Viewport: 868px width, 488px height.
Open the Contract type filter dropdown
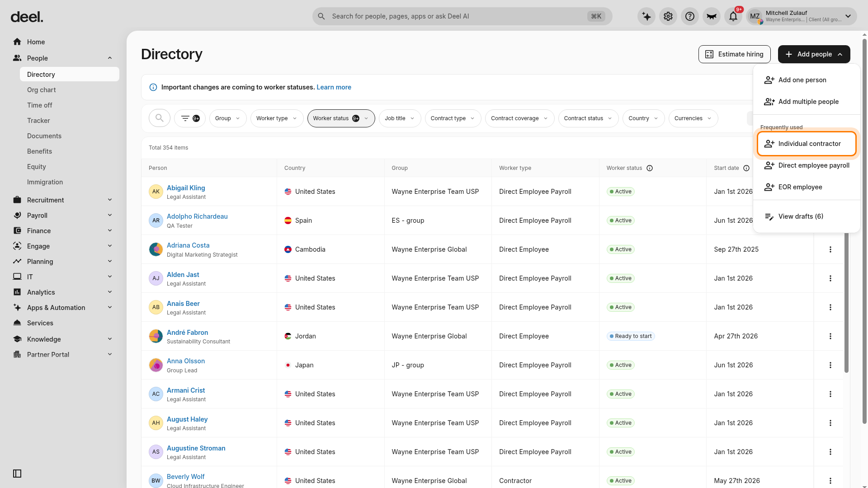coord(453,118)
